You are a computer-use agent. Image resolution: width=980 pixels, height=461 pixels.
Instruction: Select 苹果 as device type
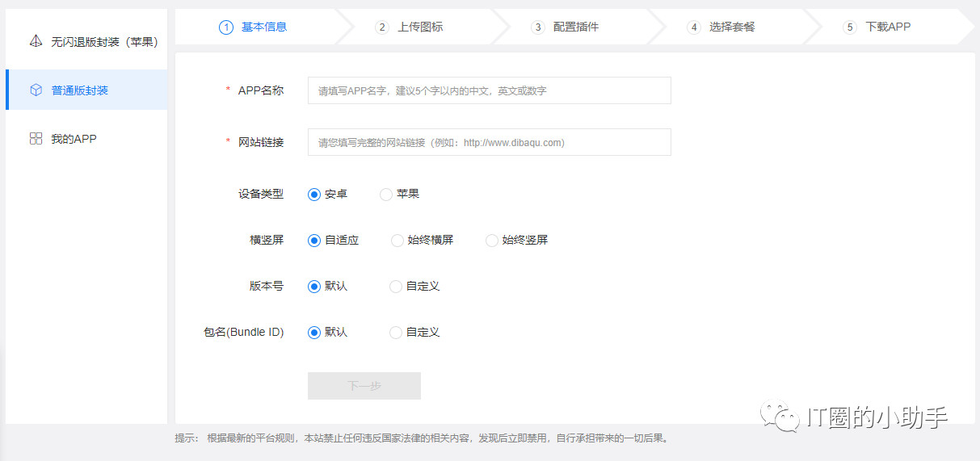tap(386, 195)
